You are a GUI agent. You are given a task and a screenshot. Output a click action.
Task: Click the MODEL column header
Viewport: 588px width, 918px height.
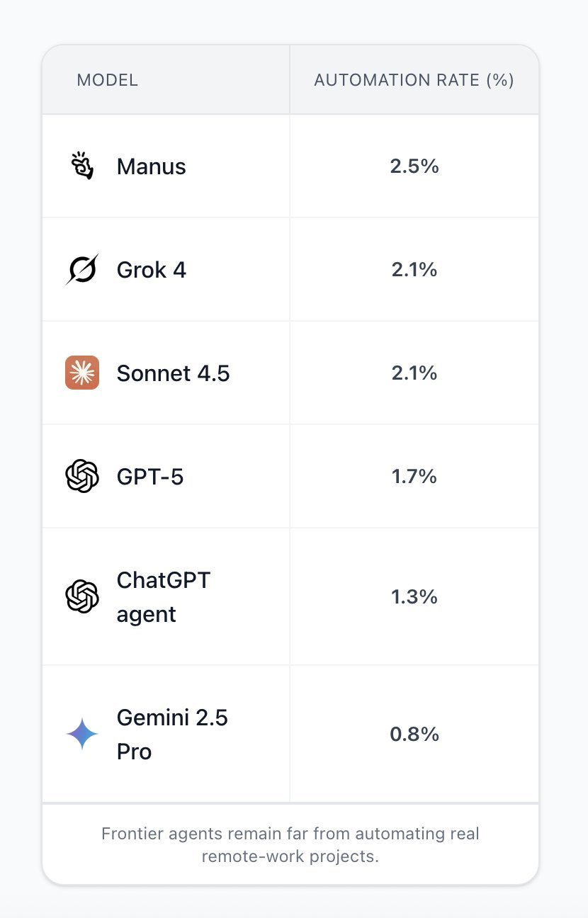pos(108,80)
